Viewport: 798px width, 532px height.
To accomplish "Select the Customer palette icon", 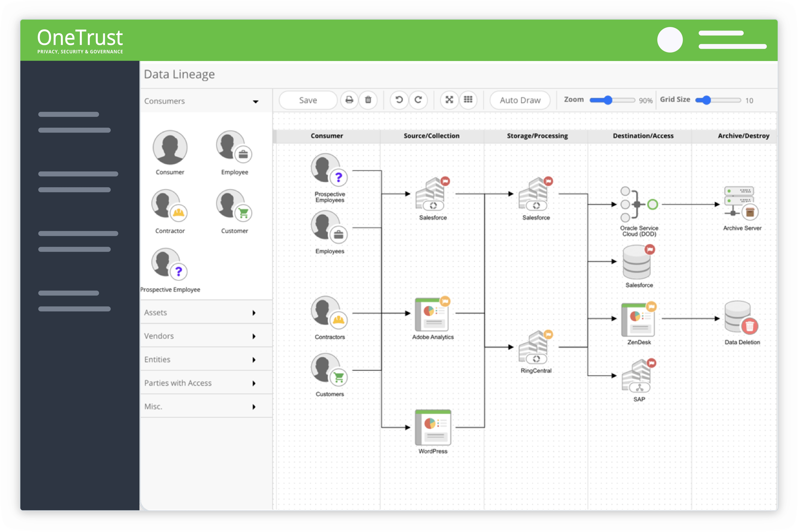I will tap(234, 206).
